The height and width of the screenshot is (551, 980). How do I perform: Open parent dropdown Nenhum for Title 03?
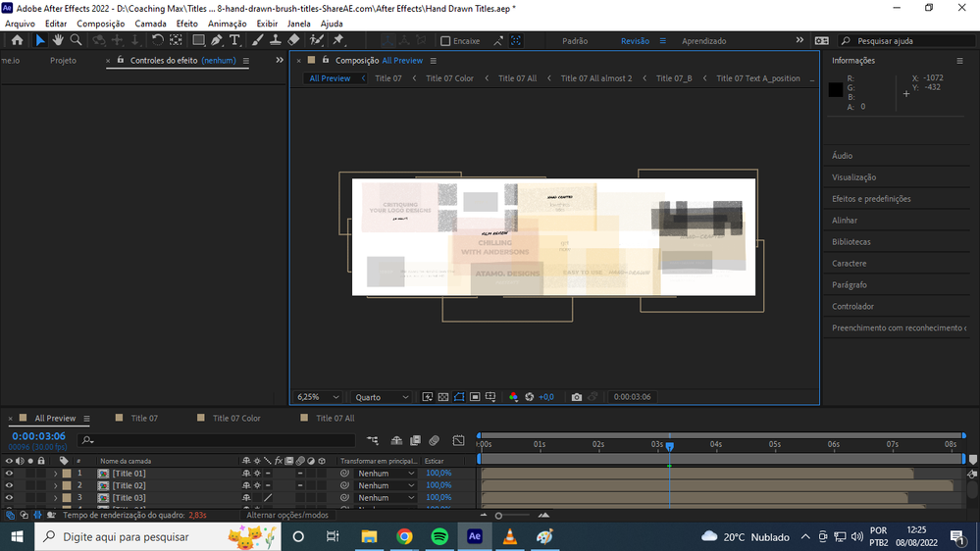click(x=386, y=498)
